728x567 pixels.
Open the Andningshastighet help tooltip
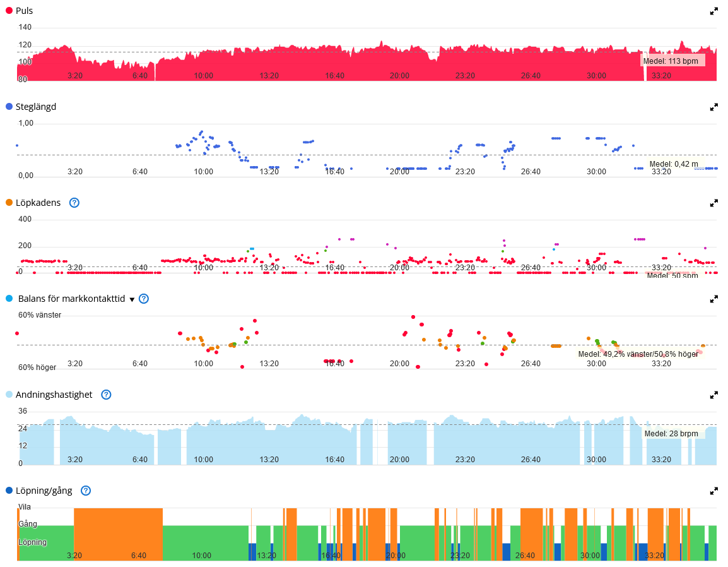pos(107,395)
